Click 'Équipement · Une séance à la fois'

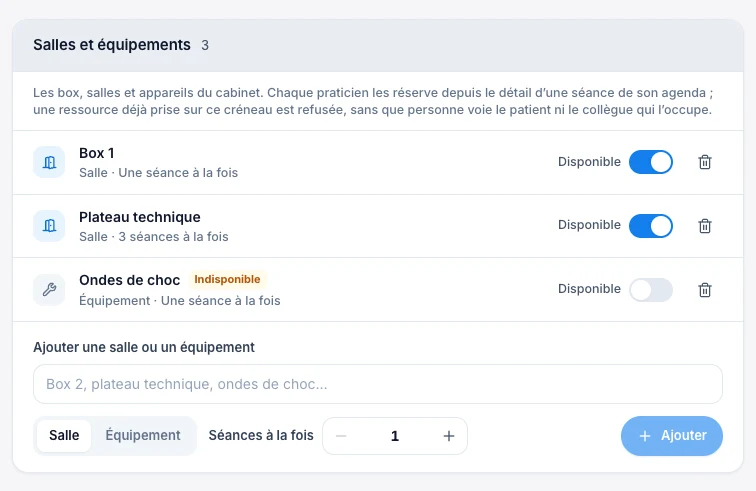(x=180, y=300)
